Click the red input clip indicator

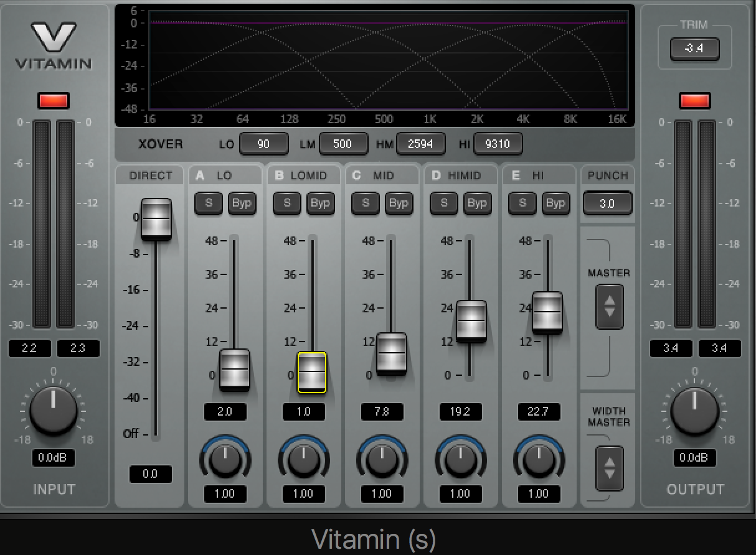point(54,100)
